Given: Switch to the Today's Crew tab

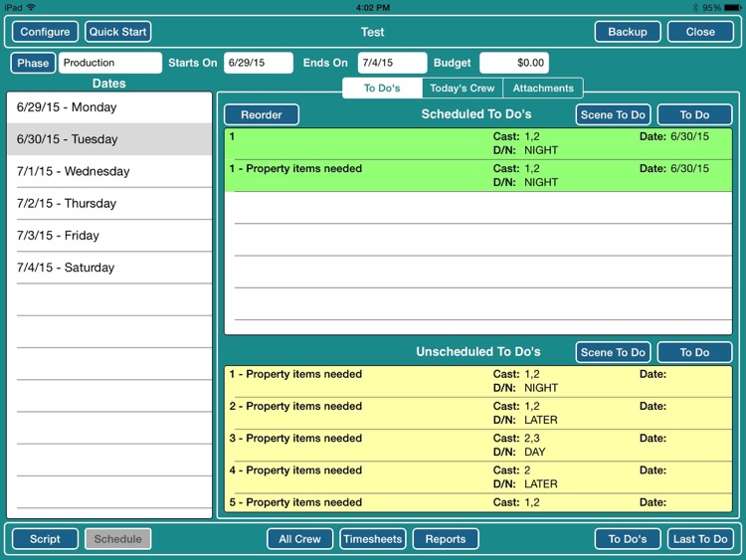Looking at the screenshot, I should tap(462, 88).
